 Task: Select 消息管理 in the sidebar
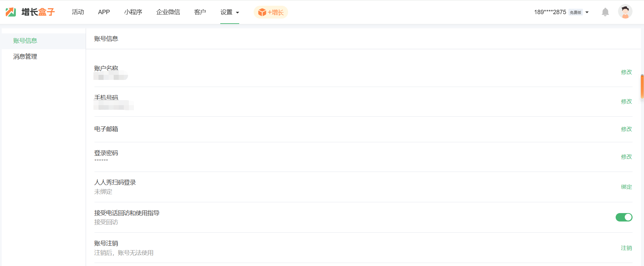tap(25, 57)
